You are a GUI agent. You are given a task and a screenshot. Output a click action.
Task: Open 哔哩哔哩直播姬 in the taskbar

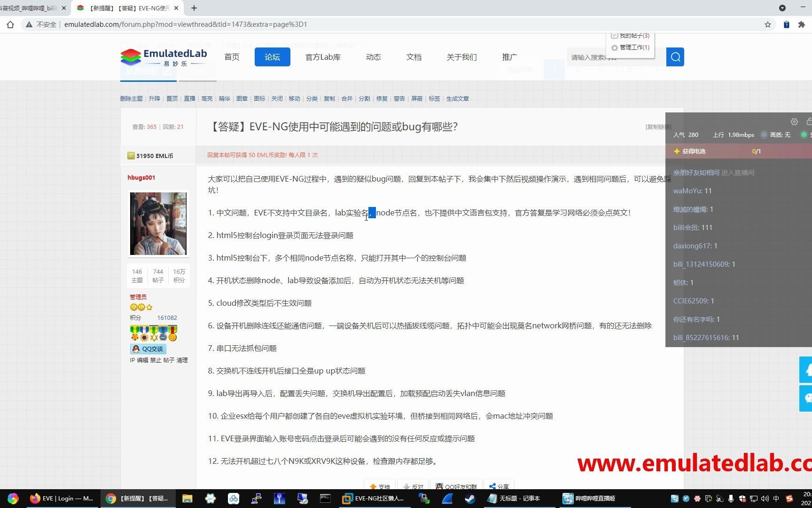590,499
